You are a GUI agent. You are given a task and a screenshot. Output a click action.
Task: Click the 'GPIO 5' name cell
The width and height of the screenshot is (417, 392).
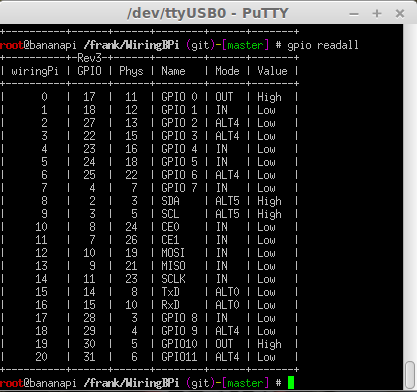point(179,162)
